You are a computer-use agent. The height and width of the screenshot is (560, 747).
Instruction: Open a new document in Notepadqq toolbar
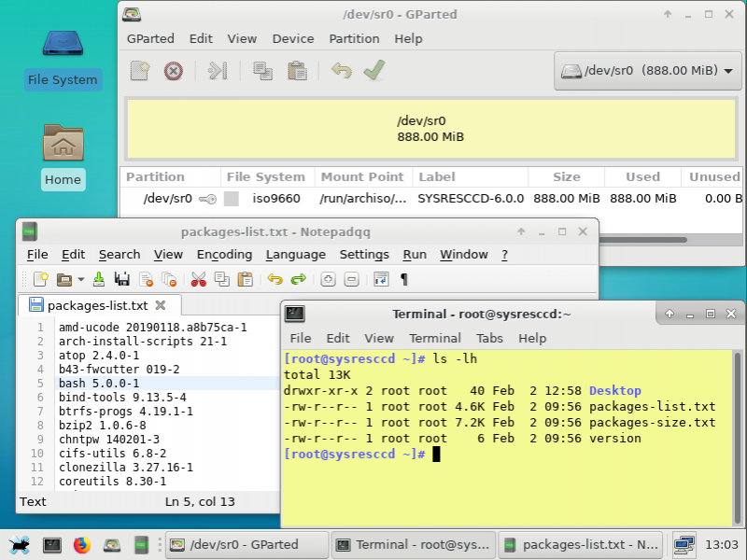pos(40,278)
